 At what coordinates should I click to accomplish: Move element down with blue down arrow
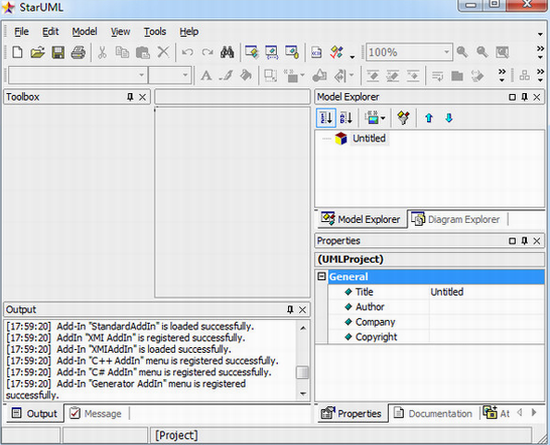click(449, 118)
